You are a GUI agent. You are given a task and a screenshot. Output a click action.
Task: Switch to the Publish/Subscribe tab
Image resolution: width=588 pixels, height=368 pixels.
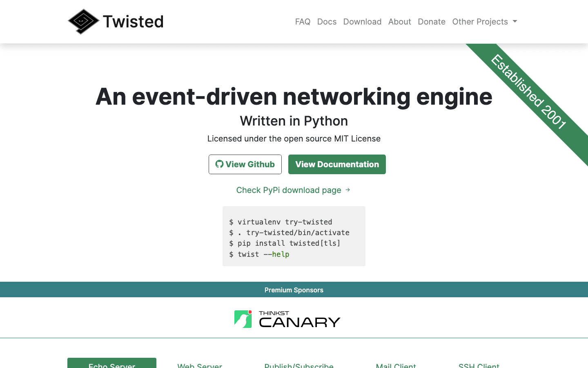pos(298,366)
